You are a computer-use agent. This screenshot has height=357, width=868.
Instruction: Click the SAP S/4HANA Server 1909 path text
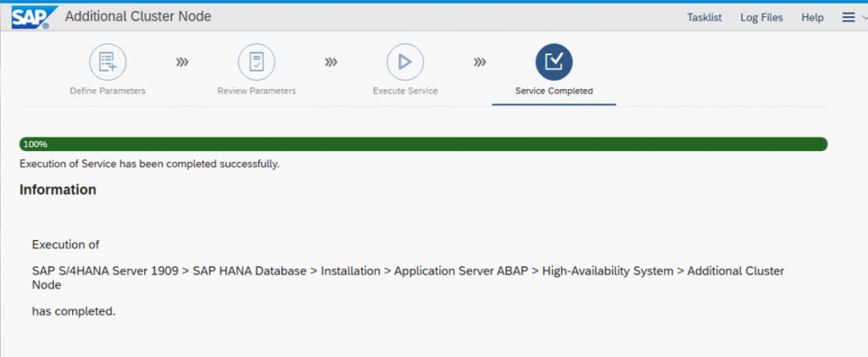(408, 278)
